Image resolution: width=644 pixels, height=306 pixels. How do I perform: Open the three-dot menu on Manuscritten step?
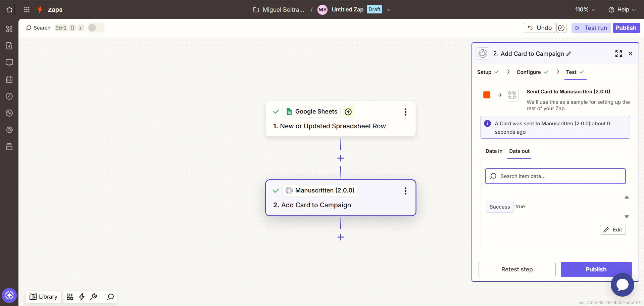405,191
